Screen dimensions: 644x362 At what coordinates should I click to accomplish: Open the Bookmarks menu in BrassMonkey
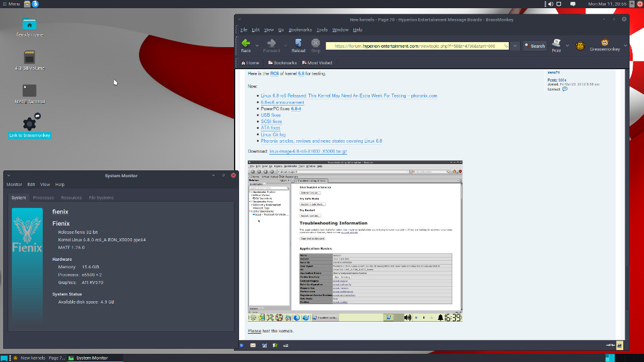click(300, 30)
